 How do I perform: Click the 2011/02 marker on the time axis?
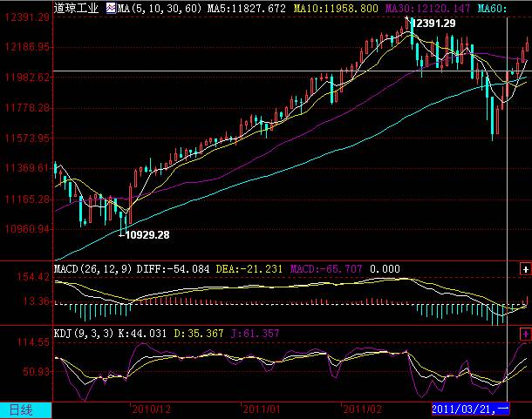tap(362, 409)
